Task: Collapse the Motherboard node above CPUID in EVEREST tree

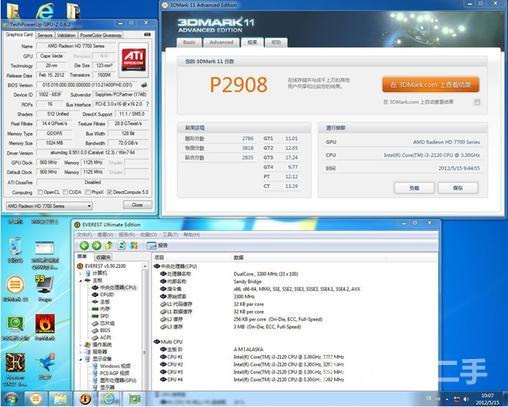Action: (81, 281)
